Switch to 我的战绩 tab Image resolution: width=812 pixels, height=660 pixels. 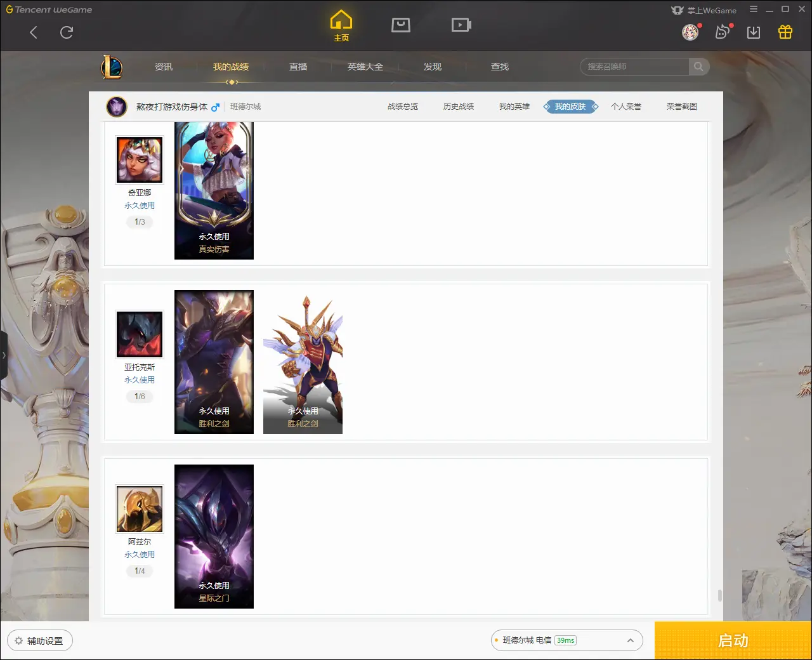[231, 67]
